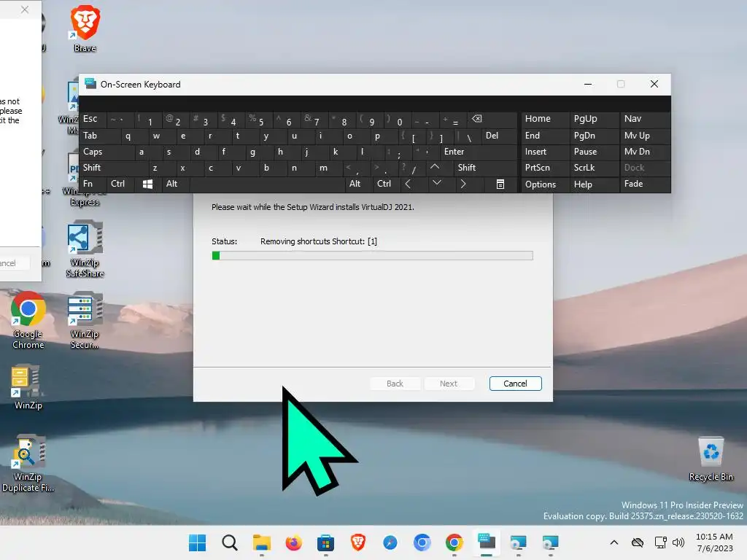Open File Explorer from the taskbar
This screenshot has width=747, height=560.
pyautogui.click(x=262, y=542)
